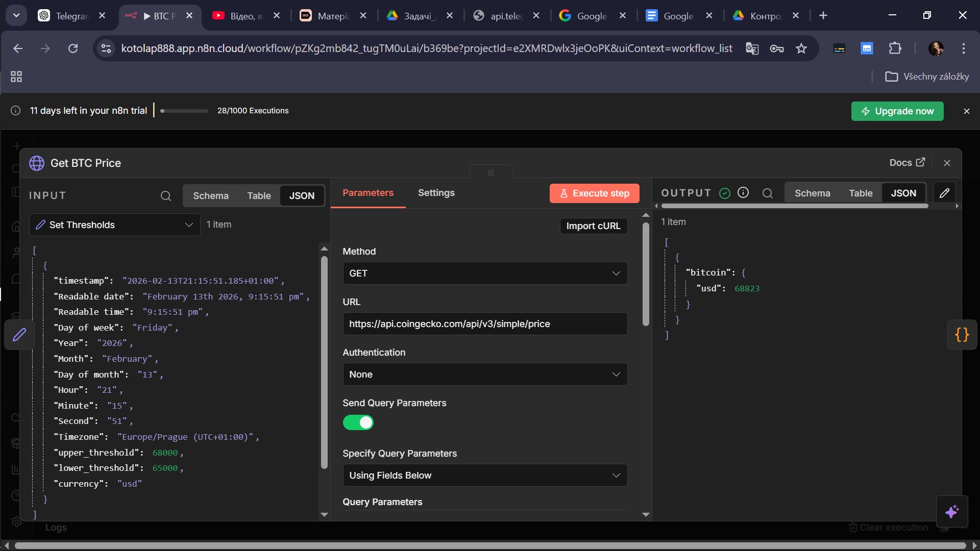
Task: Open the AI assistant sparkle button
Action: click(952, 512)
